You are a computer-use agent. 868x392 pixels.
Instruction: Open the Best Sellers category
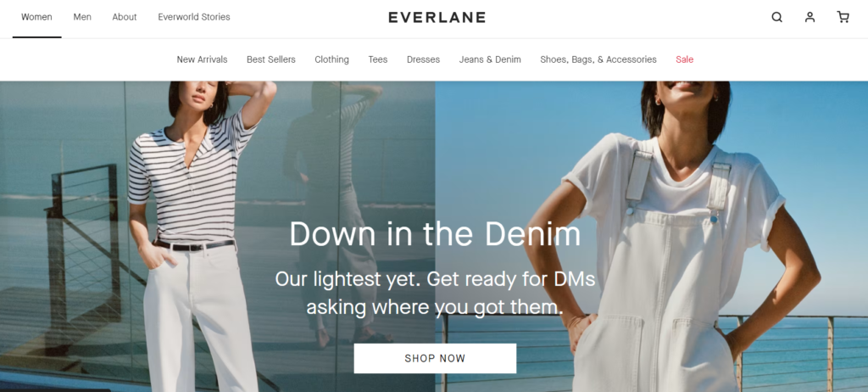click(x=271, y=59)
